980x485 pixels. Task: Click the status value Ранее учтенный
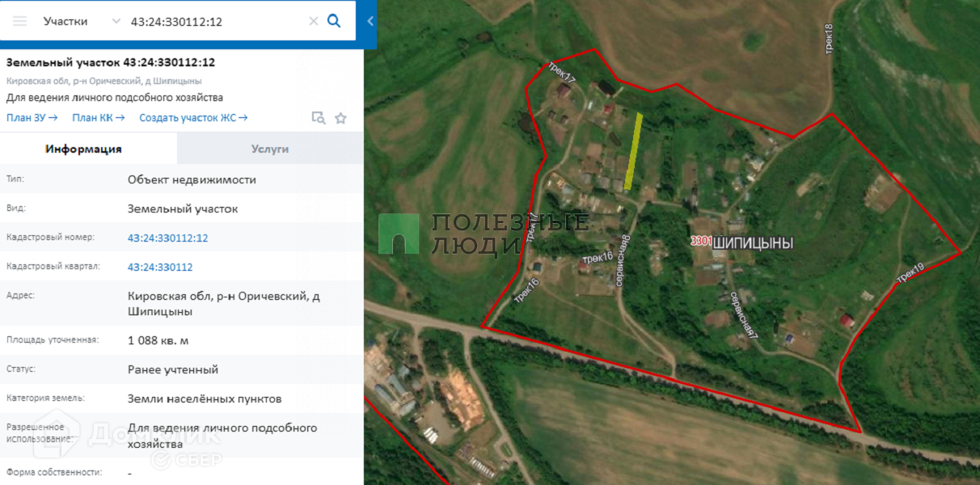pos(173,369)
